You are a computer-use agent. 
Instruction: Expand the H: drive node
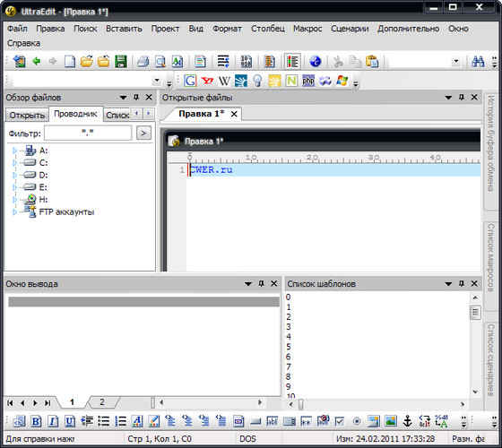tap(14, 200)
